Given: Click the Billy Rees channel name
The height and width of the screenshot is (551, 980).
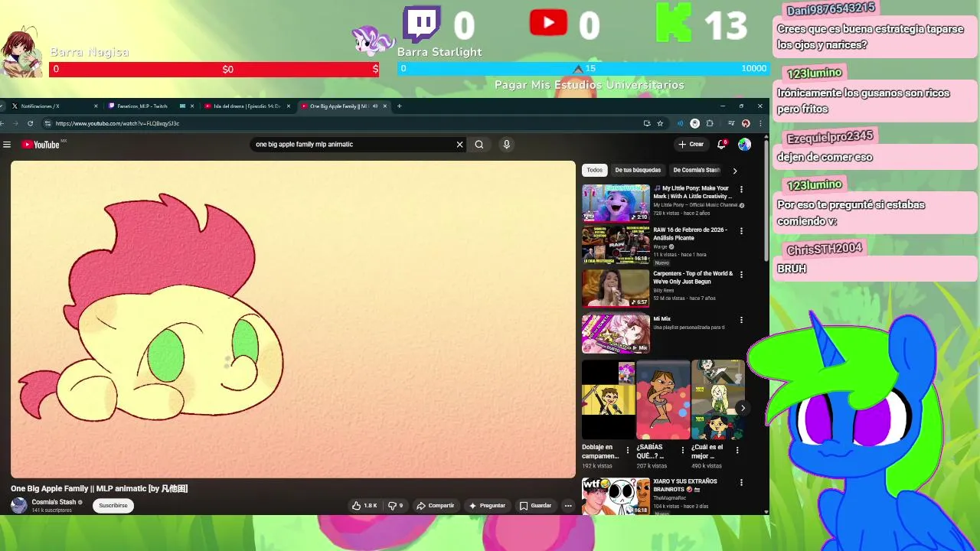Looking at the screenshot, I should click(x=663, y=290).
